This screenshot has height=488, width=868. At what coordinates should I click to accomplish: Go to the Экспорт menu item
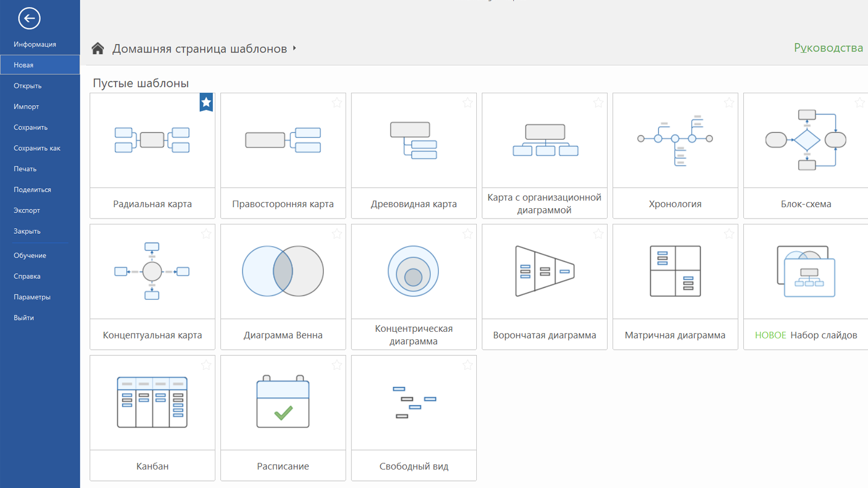[x=27, y=210]
